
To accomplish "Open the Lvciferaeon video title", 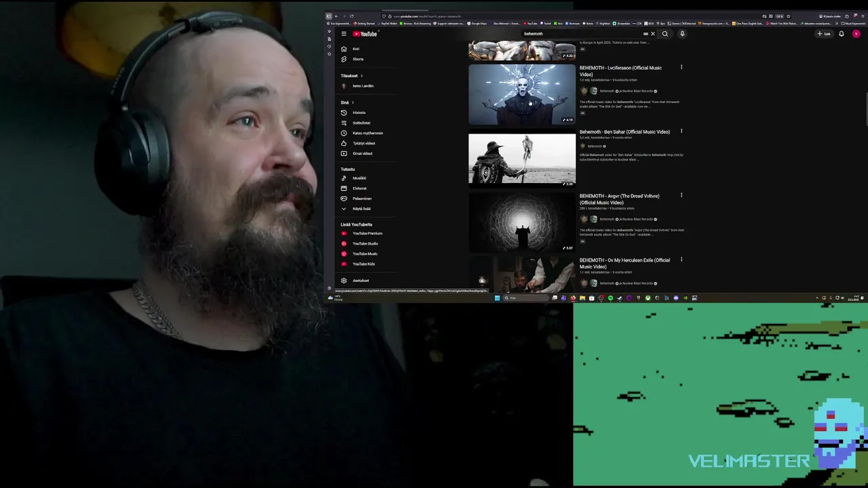I will (x=620, y=70).
